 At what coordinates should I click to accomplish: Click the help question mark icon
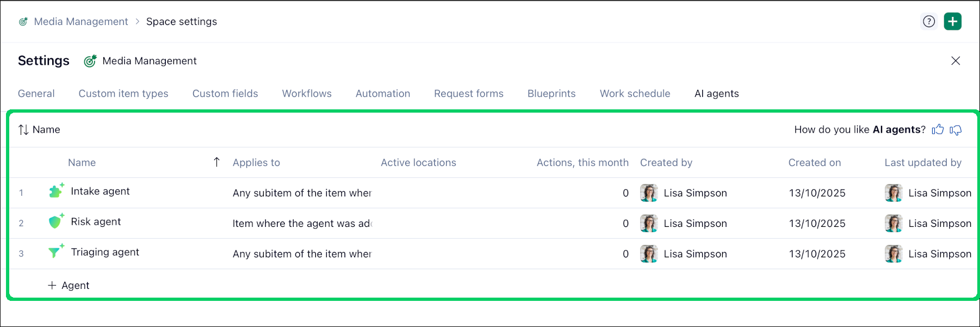[929, 22]
